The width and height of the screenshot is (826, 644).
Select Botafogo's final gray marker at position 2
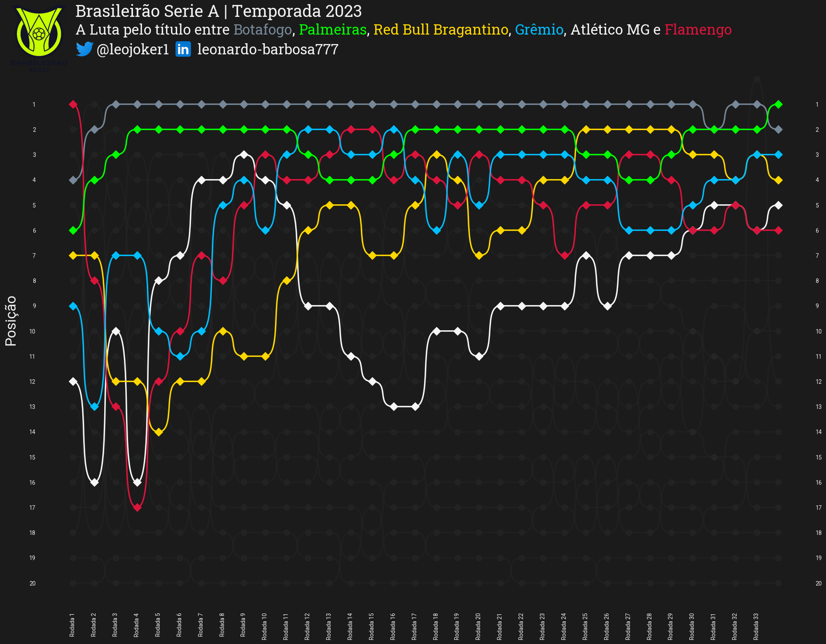[x=778, y=130]
